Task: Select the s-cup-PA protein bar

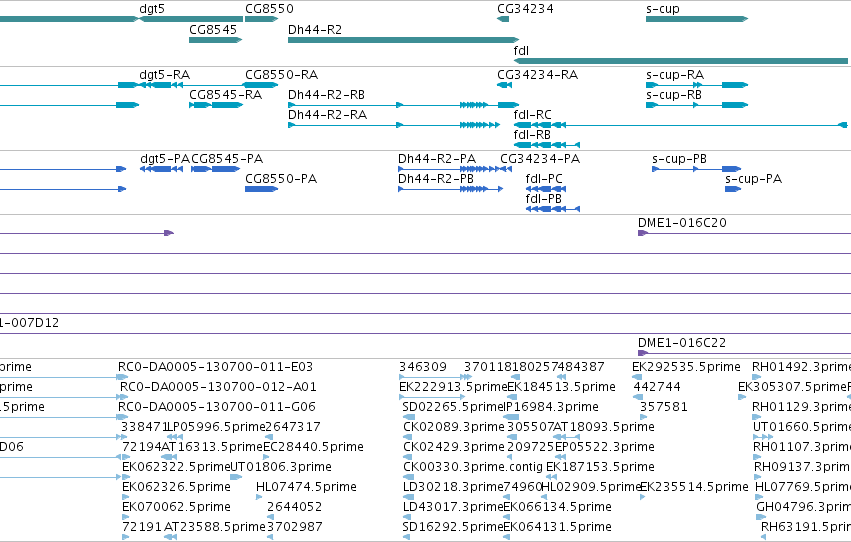Action: coord(733,189)
